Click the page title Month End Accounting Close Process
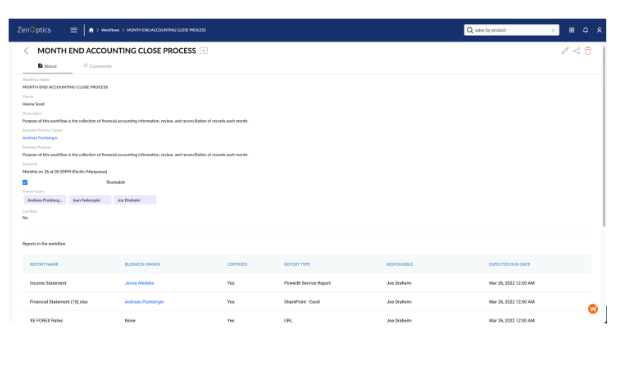 pyautogui.click(x=116, y=51)
